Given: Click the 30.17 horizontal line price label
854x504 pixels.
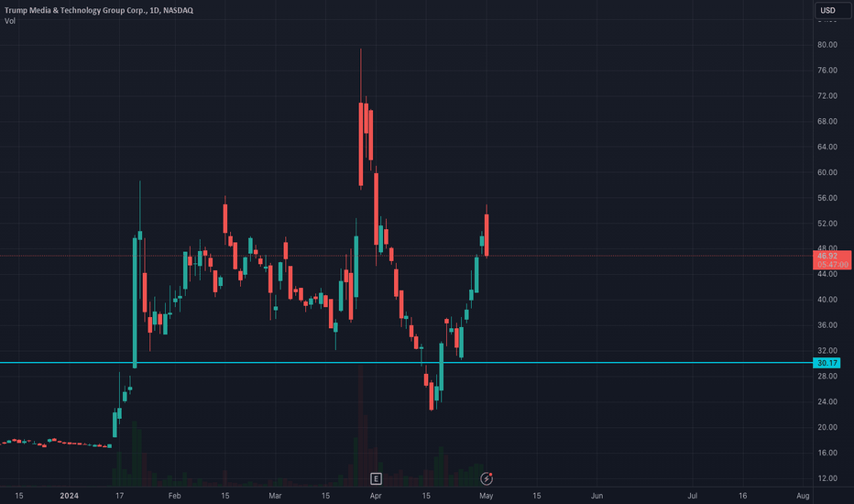Looking at the screenshot, I should (x=827, y=363).
